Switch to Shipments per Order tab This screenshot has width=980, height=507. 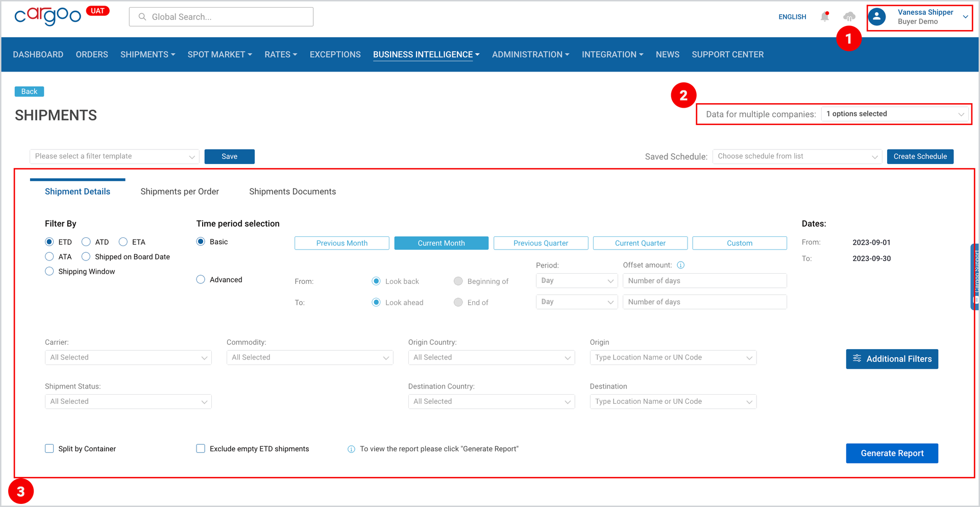[180, 191]
